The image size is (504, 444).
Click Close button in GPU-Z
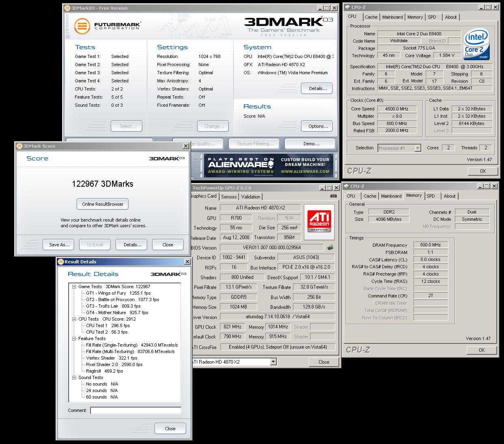324,362
